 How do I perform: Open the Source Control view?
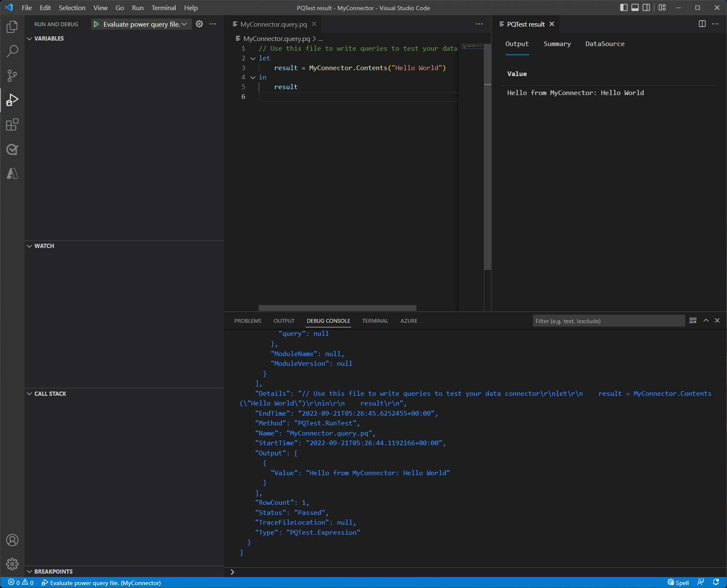click(12, 75)
